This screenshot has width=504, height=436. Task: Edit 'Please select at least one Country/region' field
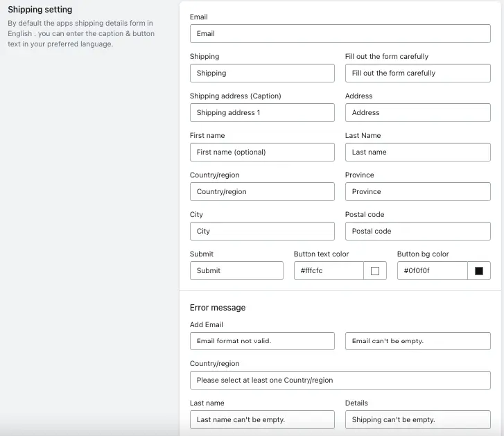tap(340, 381)
